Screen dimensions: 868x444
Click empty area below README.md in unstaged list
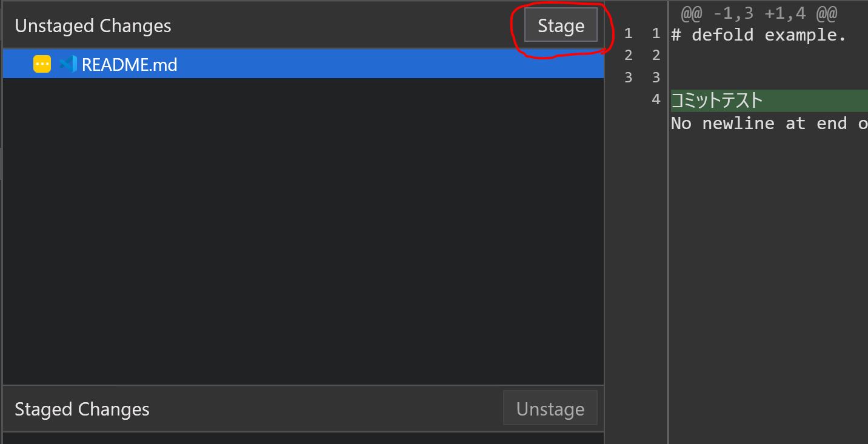point(303,230)
